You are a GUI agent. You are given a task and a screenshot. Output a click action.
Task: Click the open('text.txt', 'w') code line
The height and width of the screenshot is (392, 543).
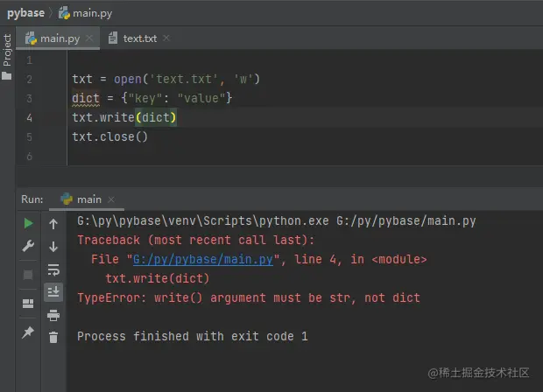(x=166, y=80)
